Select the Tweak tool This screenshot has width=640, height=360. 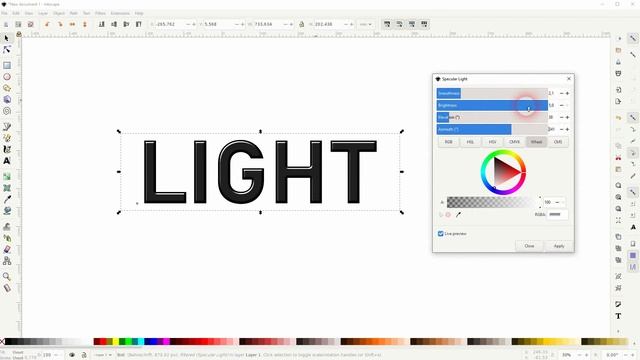click(7, 227)
